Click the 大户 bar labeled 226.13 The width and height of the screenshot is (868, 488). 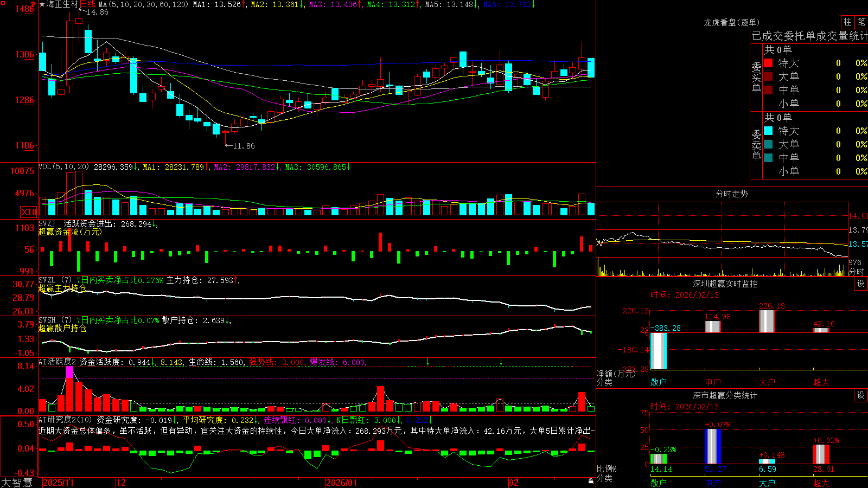(767, 321)
